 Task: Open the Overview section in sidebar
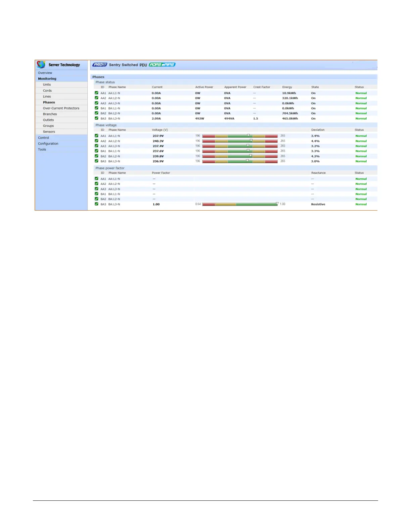[45, 73]
